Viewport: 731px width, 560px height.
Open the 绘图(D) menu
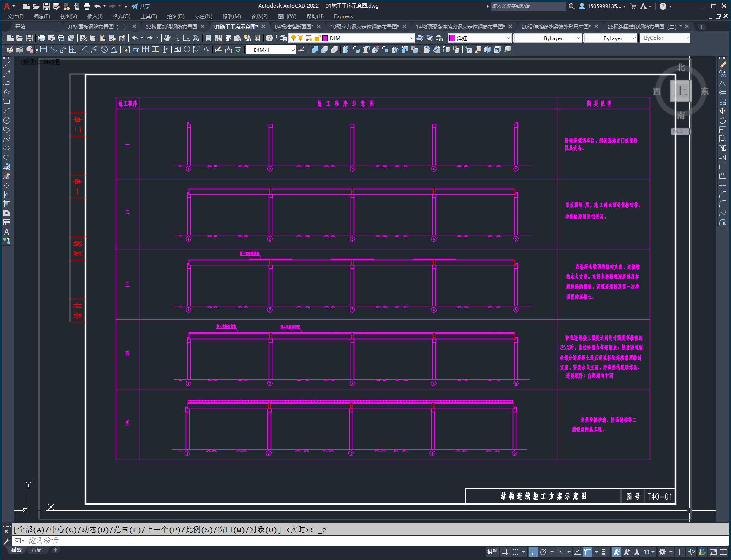click(x=175, y=16)
